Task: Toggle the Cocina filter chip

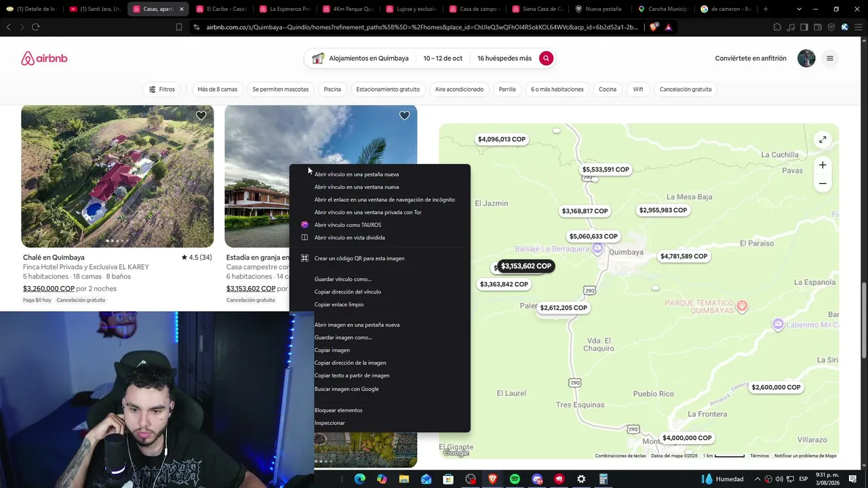Action: pyautogui.click(x=608, y=89)
